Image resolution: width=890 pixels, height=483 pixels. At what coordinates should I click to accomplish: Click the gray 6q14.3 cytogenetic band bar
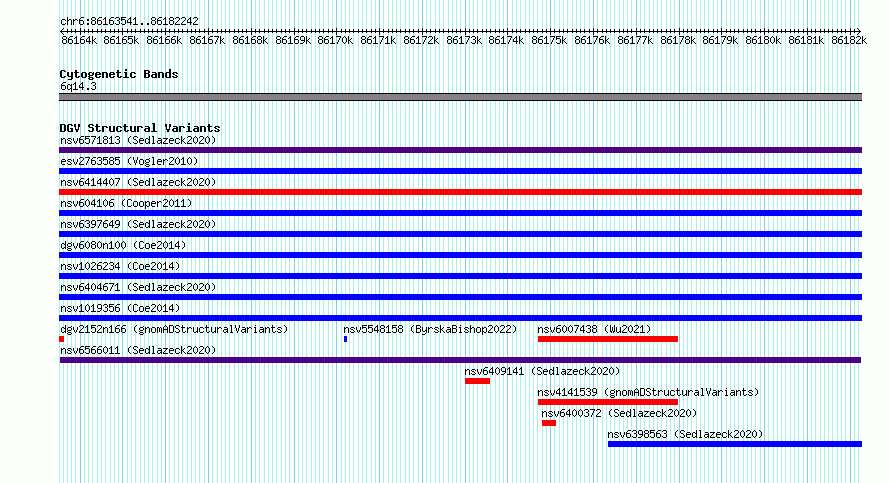tap(460, 97)
